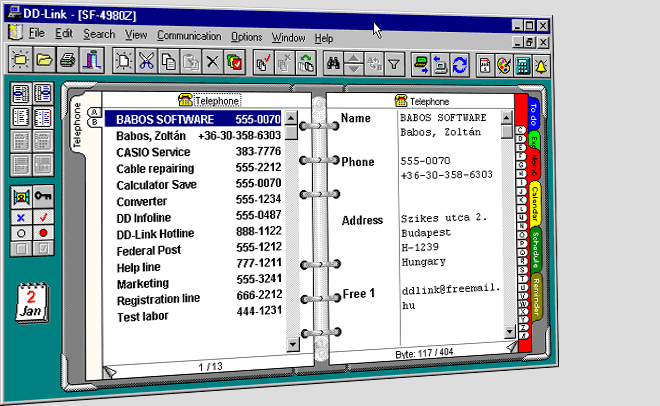
Task: Toggle the blue X mark button
Action: pyautogui.click(x=21, y=217)
